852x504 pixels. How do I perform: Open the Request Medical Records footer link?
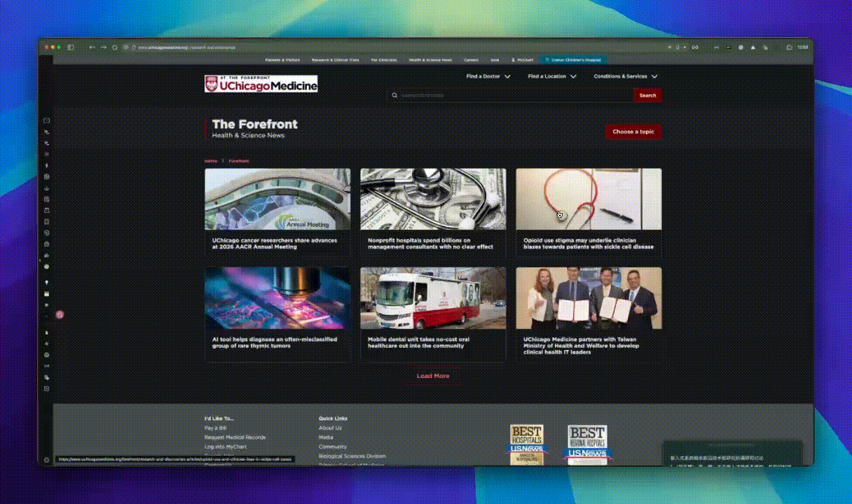point(235,437)
